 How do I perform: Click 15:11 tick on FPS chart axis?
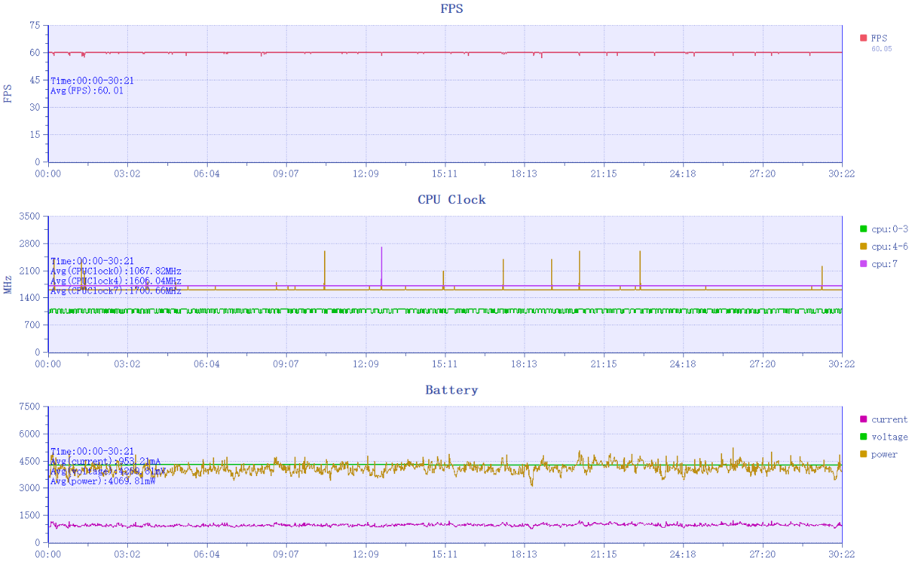pos(445,174)
